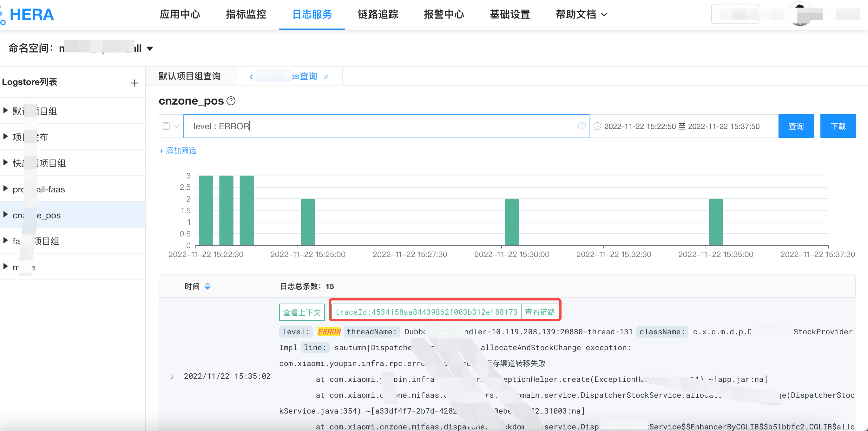Screen dimensions: 868x431
Task: Close the cnzone_pos查询 tab with the X icon
Action: click(326, 76)
